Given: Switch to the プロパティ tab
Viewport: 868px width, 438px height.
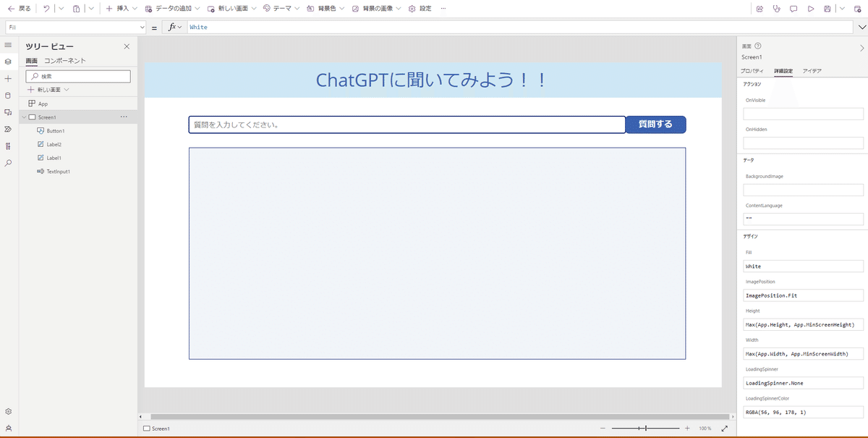Looking at the screenshot, I should 752,71.
